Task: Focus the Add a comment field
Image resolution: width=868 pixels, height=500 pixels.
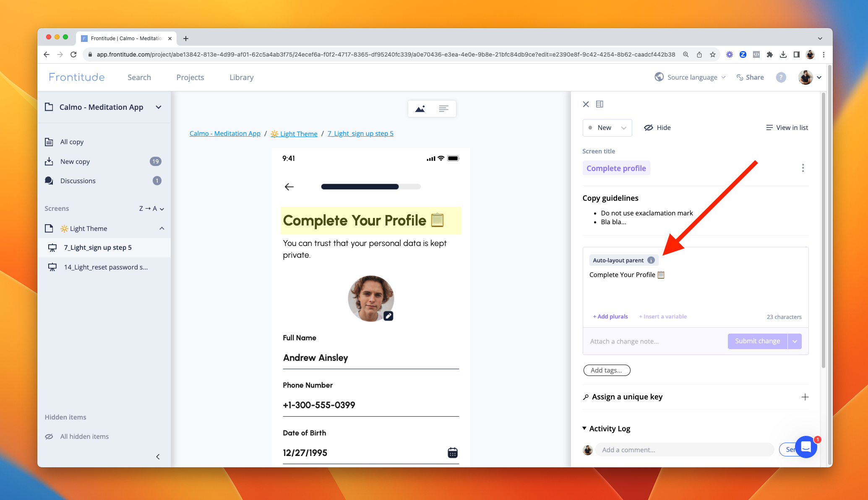Action: coord(684,450)
